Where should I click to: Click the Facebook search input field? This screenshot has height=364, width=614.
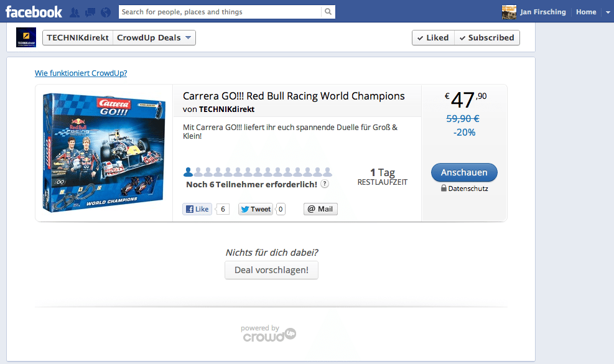click(x=220, y=12)
